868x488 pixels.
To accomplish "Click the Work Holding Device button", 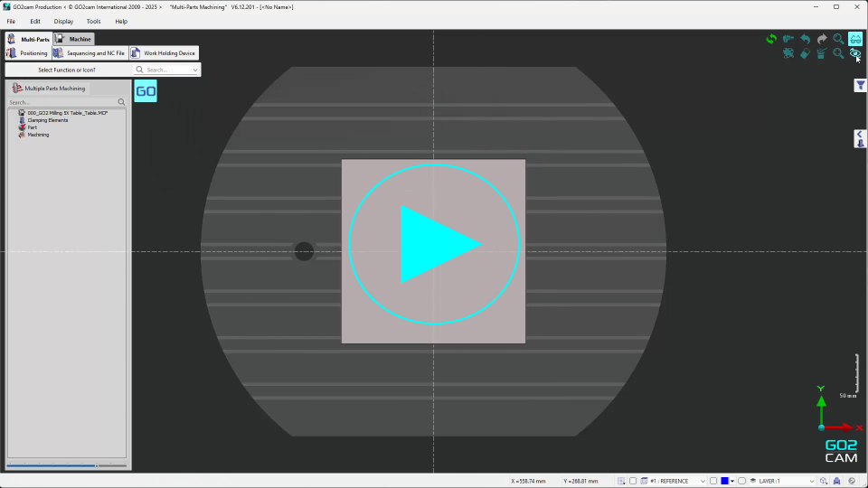I will [164, 53].
